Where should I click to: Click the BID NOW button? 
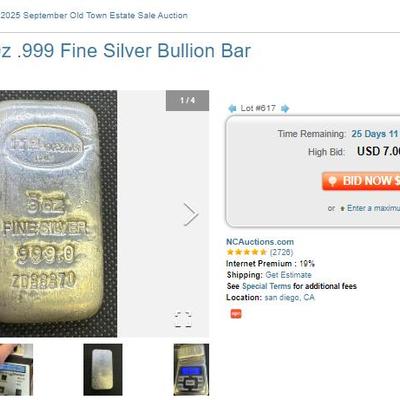pyautogui.click(x=361, y=181)
